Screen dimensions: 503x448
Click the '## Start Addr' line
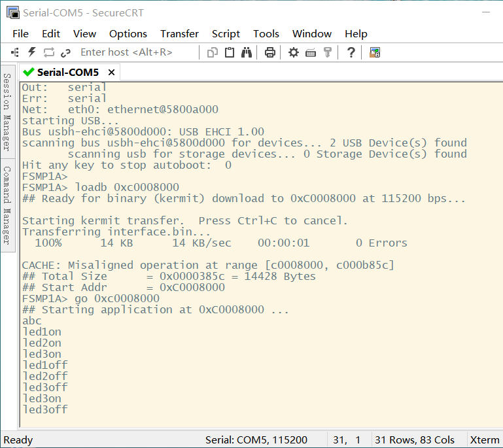click(124, 287)
